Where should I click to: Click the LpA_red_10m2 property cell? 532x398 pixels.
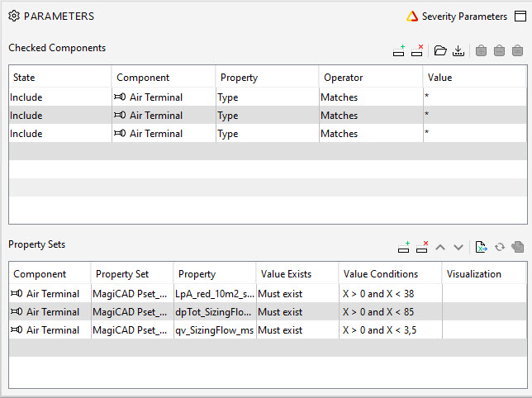tap(213, 294)
